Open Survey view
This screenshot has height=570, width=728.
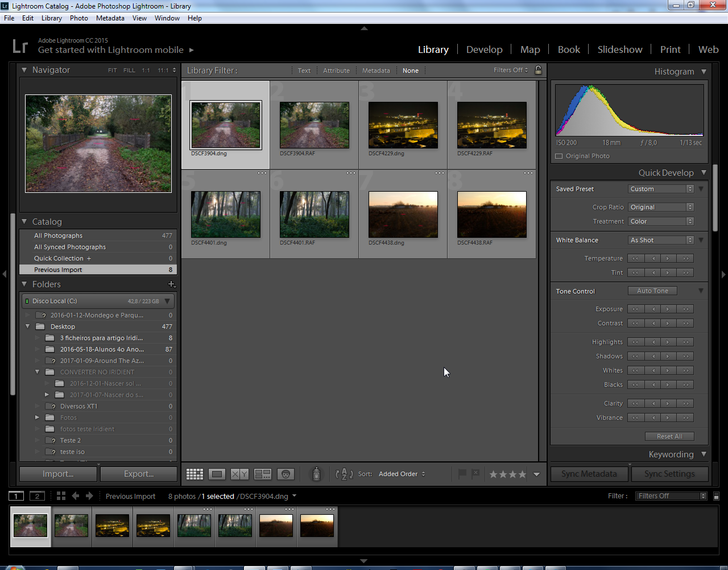click(x=262, y=474)
